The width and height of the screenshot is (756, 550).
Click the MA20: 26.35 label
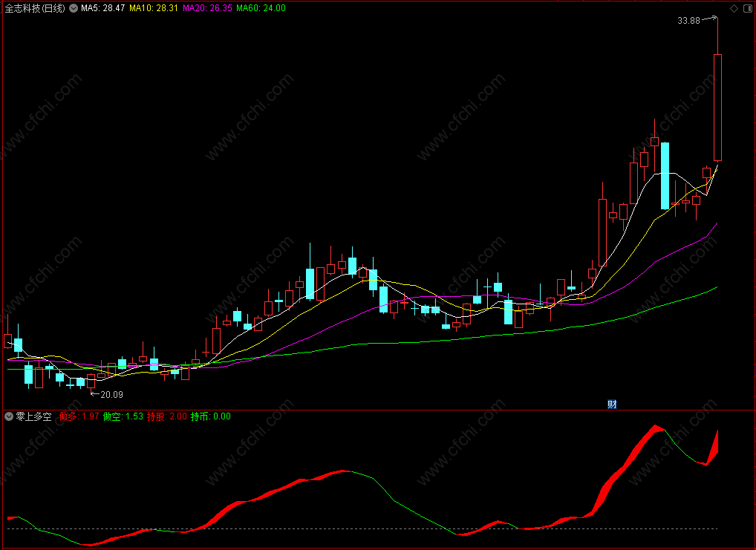point(207,8)
